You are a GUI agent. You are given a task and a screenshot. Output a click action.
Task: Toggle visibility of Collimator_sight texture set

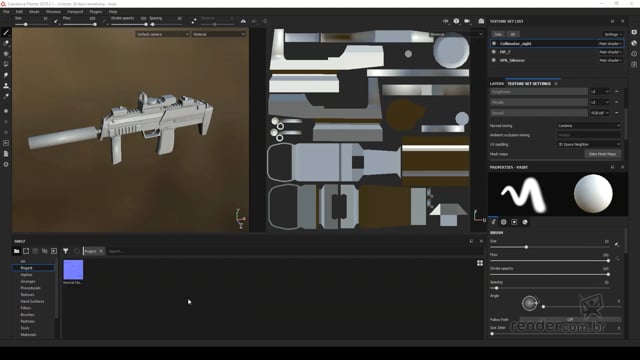click(494, 43)
